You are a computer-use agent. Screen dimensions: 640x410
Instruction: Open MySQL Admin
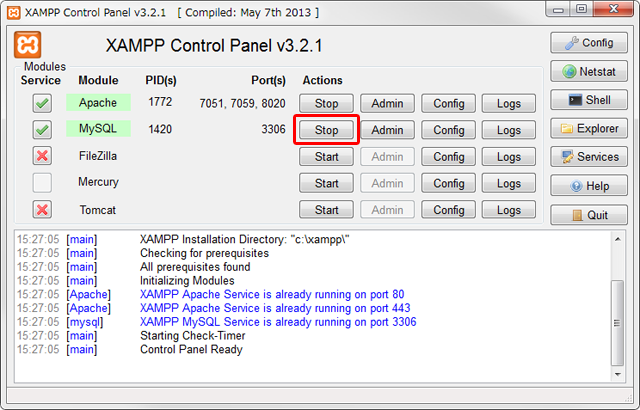point(387,130)
